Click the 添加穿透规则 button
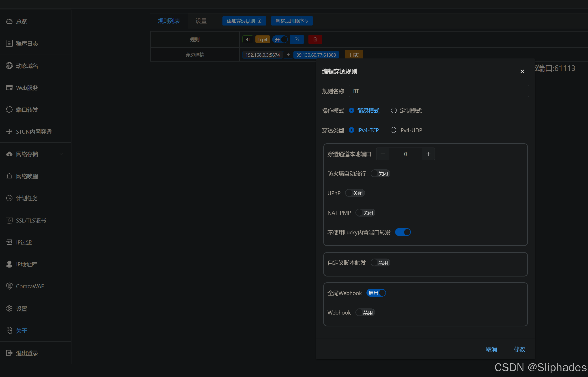 [x=244, y=21]
